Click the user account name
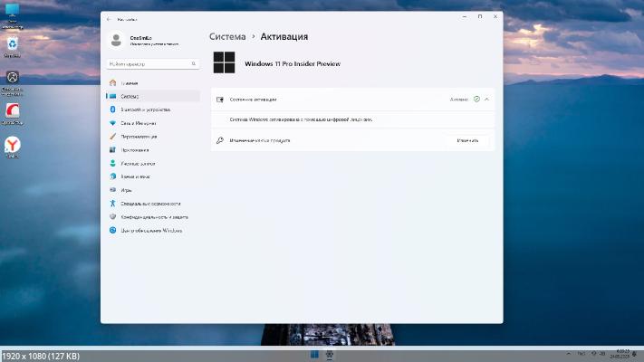The image size is (644, 362). 141,38
